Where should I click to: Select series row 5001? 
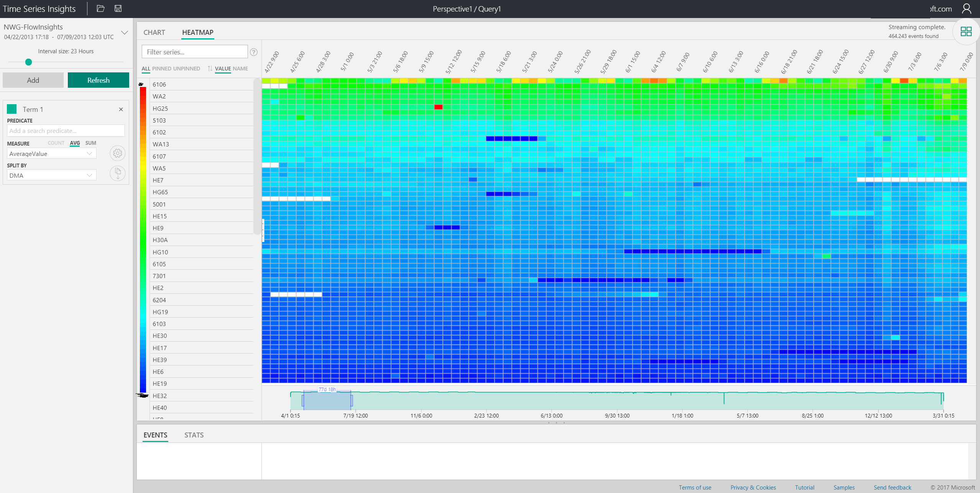201,204
